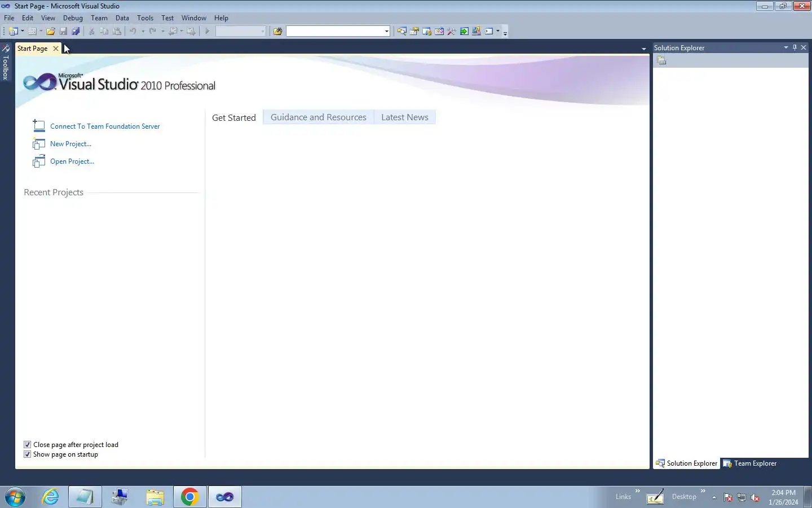Image resolution: width=812 pixels, height=508 pixels.
Task: Click Connect To Team Foundation Server link
Action: (105, 126)
